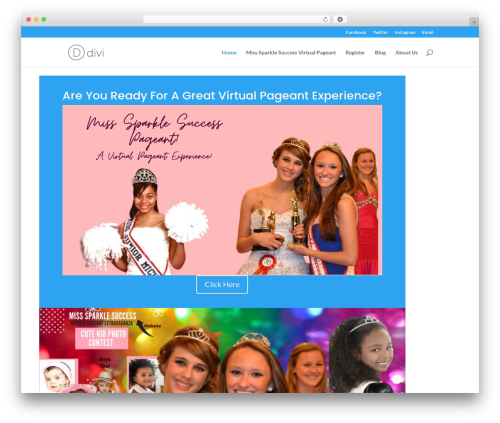Click the Click Here button
The image size is (500, 423).
(x=222, y=285)
